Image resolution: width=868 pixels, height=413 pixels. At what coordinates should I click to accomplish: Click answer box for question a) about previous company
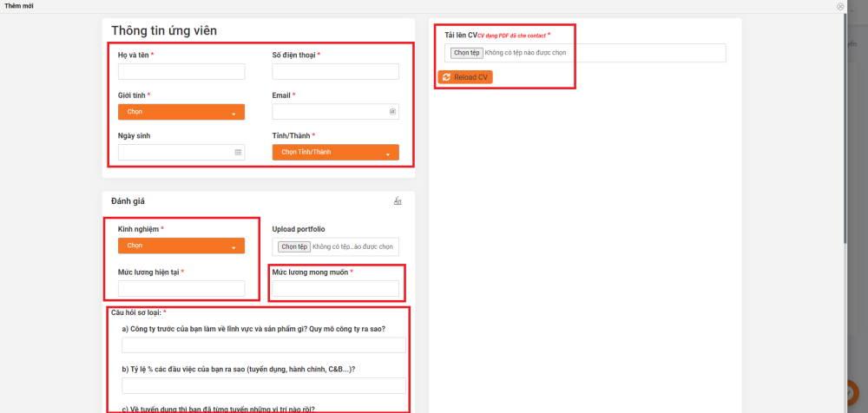264,345
